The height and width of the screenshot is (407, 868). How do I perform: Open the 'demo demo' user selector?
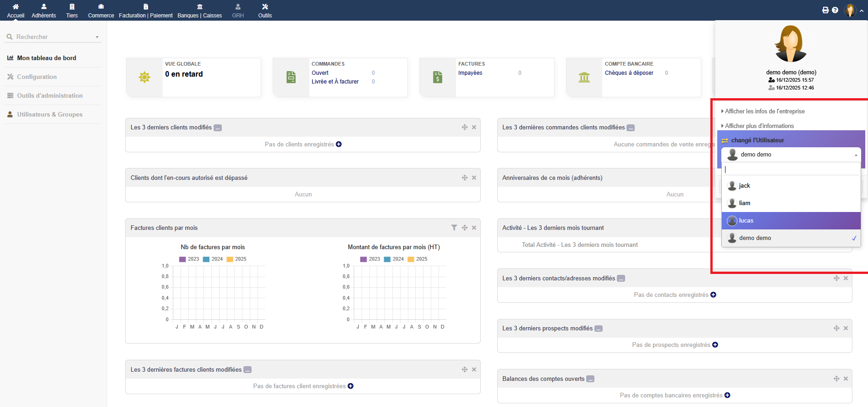click(x=791, y=155)
